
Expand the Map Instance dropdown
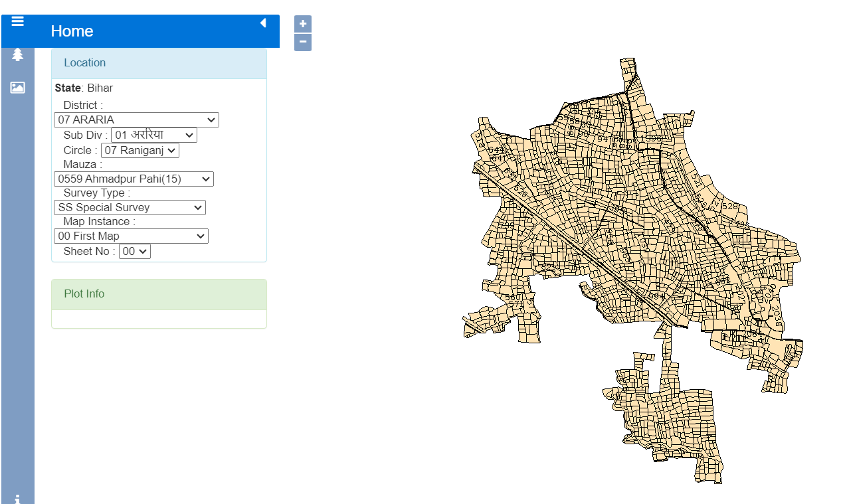131,236
